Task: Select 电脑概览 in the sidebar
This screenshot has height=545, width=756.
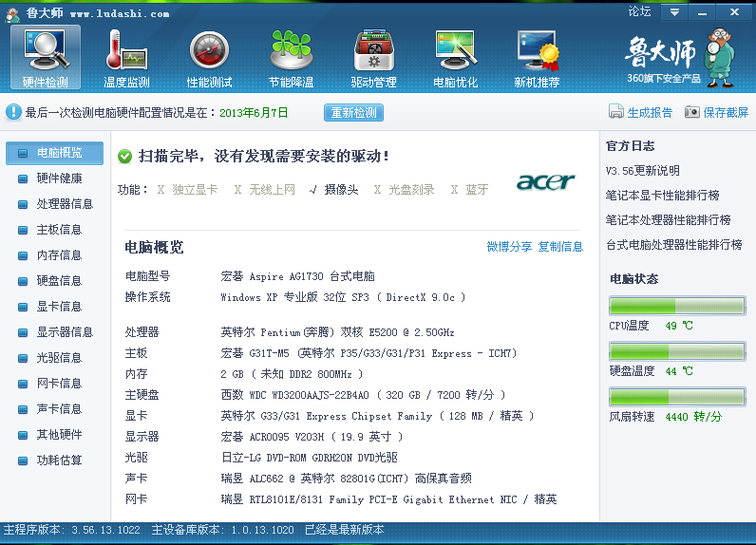Action: point(54,153)
